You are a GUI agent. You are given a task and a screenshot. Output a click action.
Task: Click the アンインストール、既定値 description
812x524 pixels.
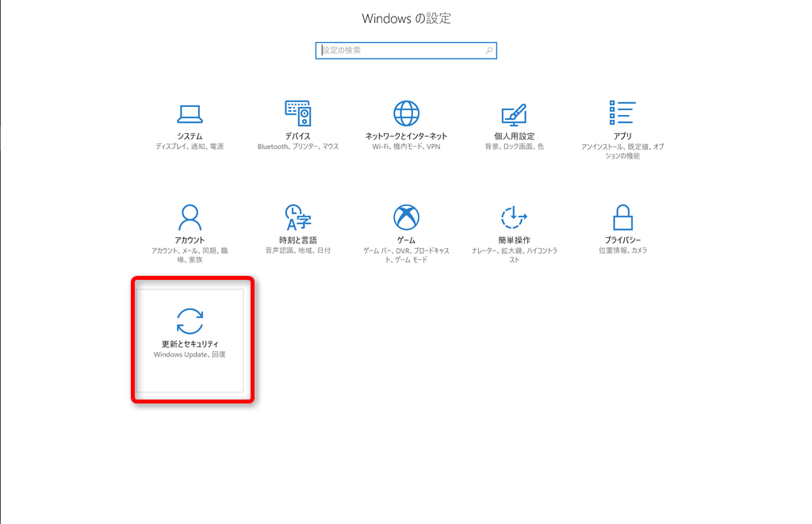(622, 151)
